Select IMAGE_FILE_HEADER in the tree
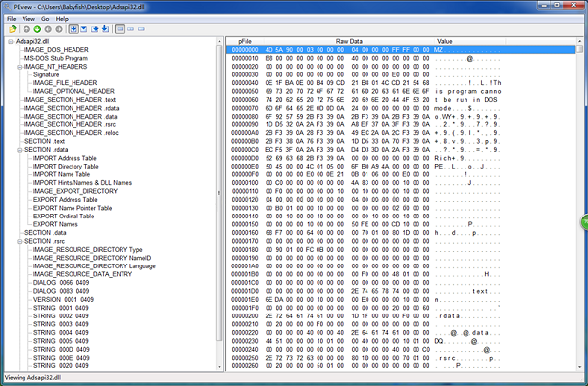The width and height of the screenshot is (588, 386). click(x=65, y=83)
